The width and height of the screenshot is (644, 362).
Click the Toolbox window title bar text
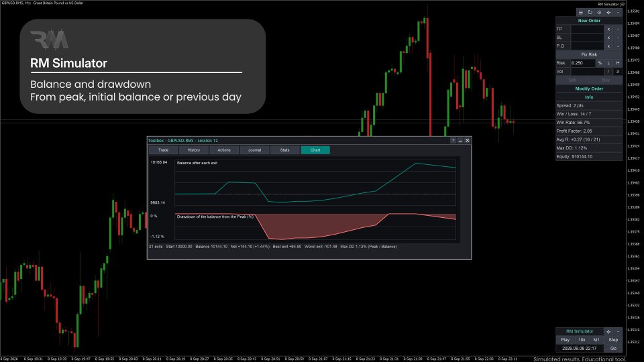[x=182, y=140]
